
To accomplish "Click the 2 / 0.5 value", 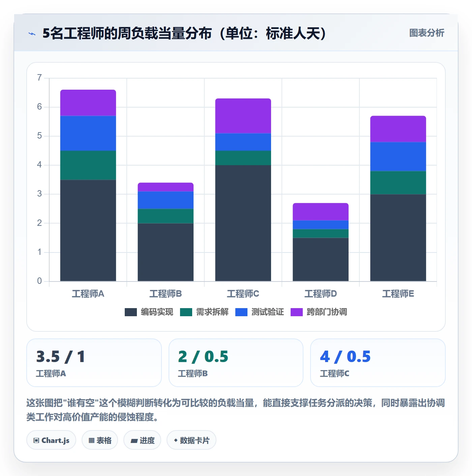I will [x=203, y=357].
